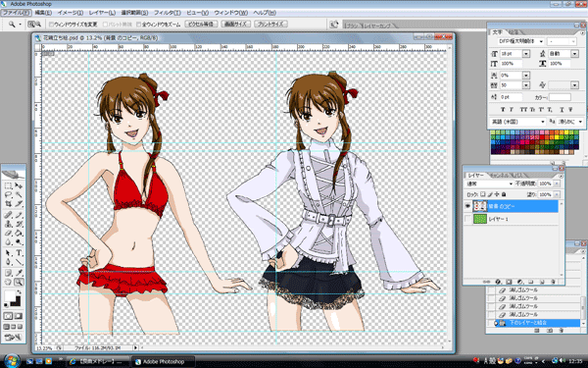Select the Blur tool
Viewport: 588px width, 368px height.
tap(8, 242)
